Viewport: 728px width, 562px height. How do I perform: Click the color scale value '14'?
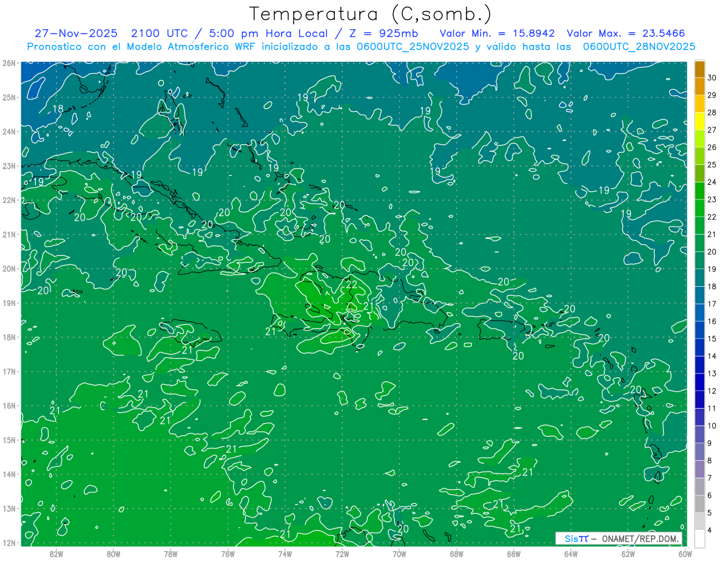712,356
